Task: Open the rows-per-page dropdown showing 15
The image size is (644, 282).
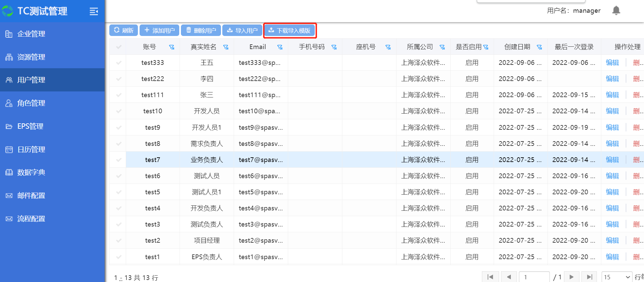Action: pyautogui.click(x=616, y=277)
